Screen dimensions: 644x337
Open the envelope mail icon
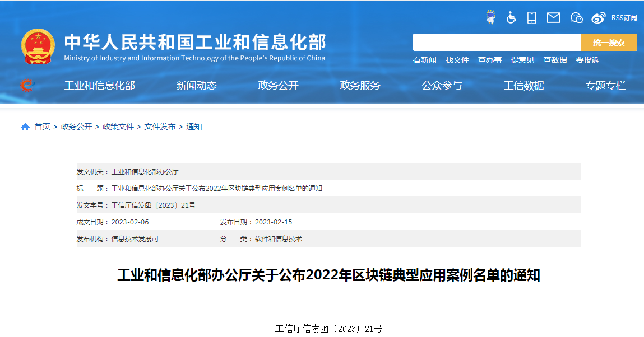[x=553, y=17]
